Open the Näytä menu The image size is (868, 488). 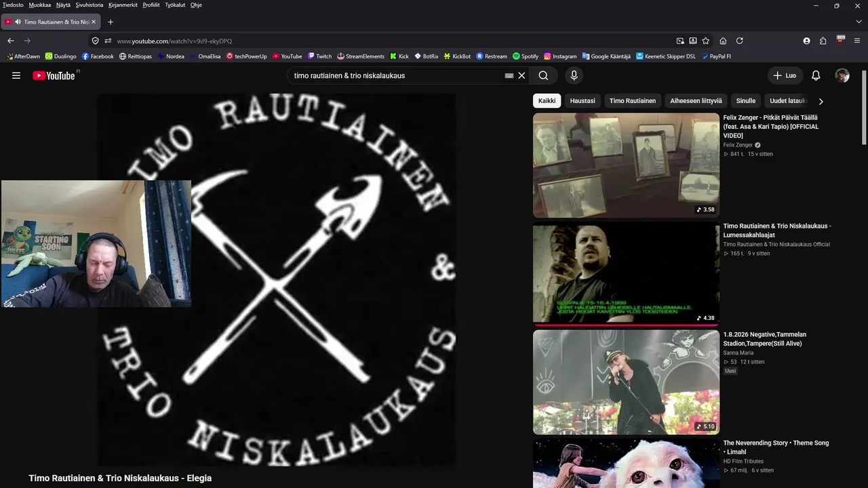[x=63, y=5]
